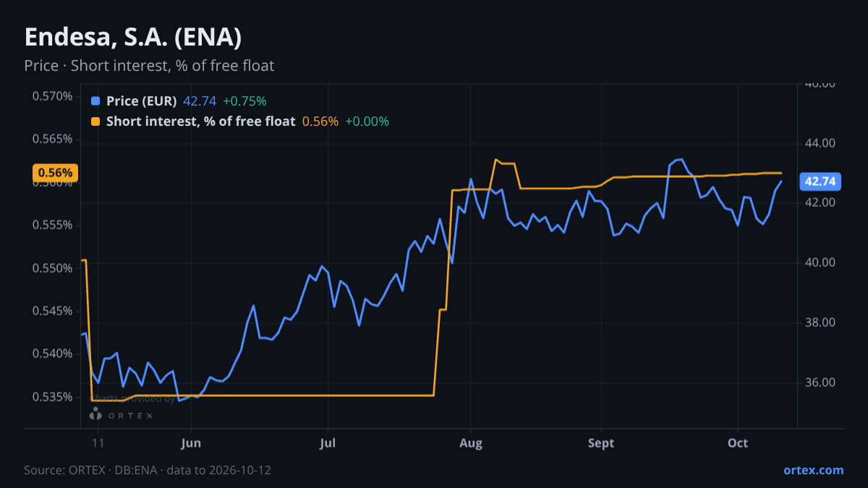
Task: Click the 42.74 price value in legend
Action: coord(200,101)
